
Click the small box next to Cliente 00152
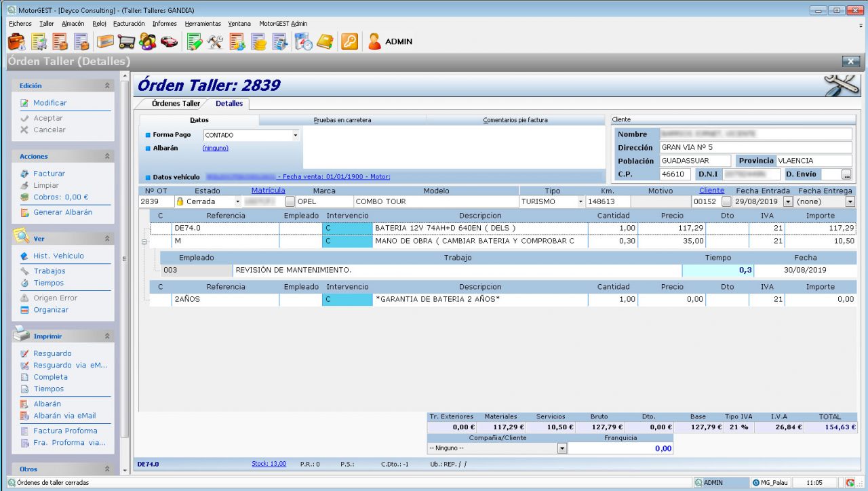(726, 201)
